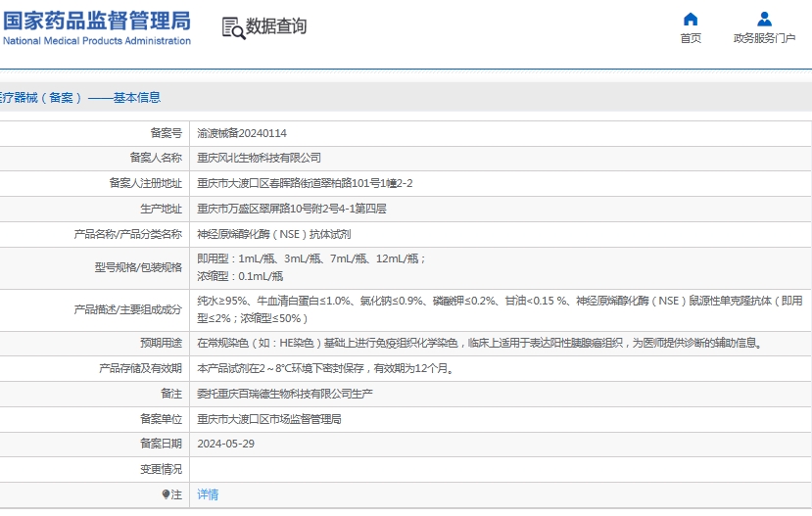Open the 政务服务门户 user portal icon

(x=764, y=20)
